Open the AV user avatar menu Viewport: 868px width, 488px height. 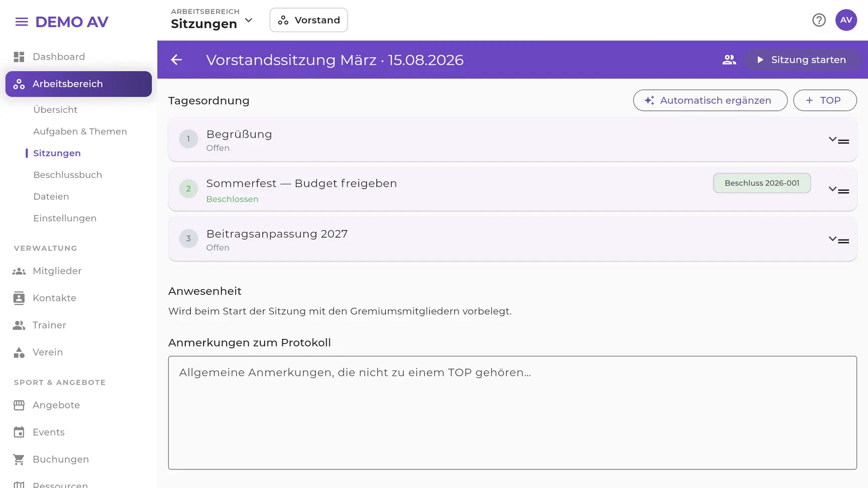pyautogui.click(x=846, y=20)
